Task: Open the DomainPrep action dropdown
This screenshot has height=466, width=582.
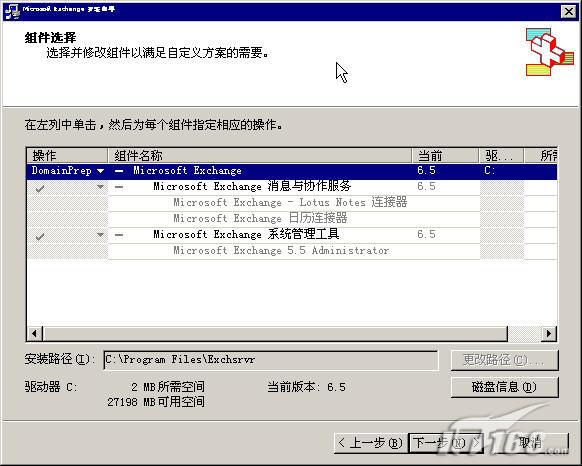Action: 100,171
